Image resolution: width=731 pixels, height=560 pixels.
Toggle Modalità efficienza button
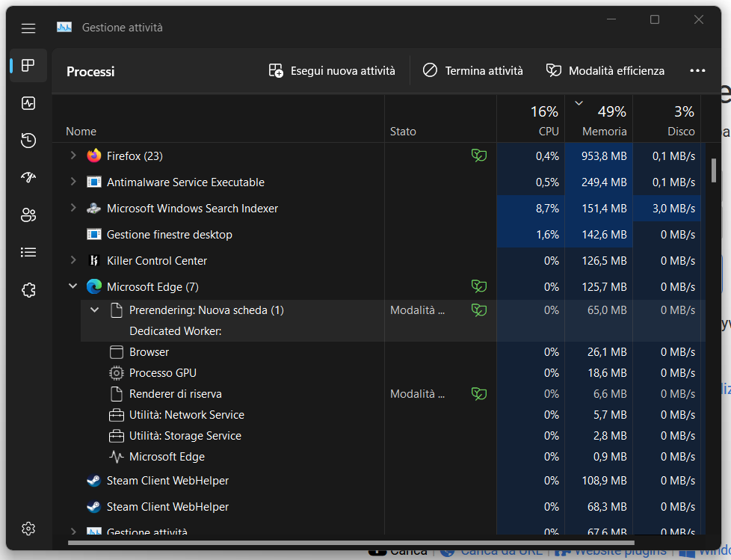click(x=605, y=71)
